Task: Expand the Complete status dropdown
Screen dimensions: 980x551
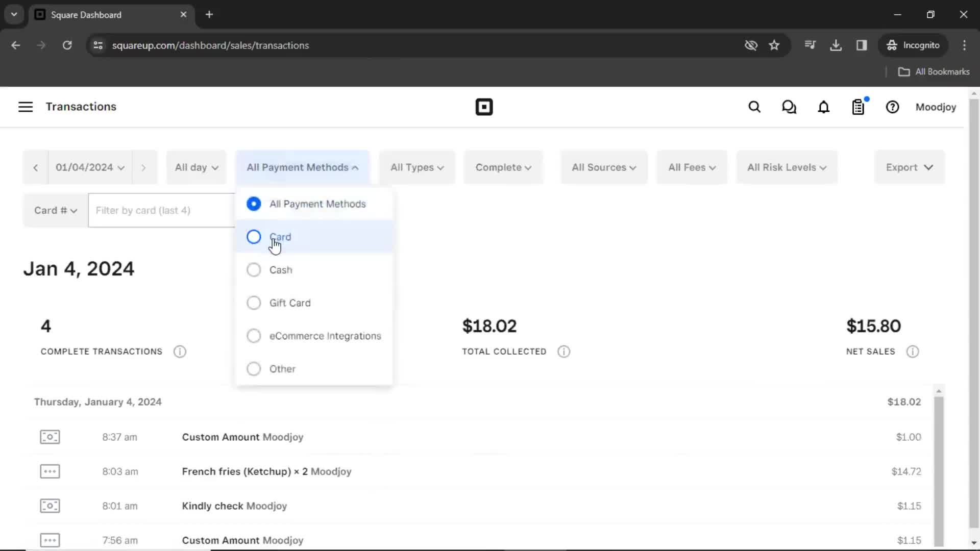Action: (504, 167)
